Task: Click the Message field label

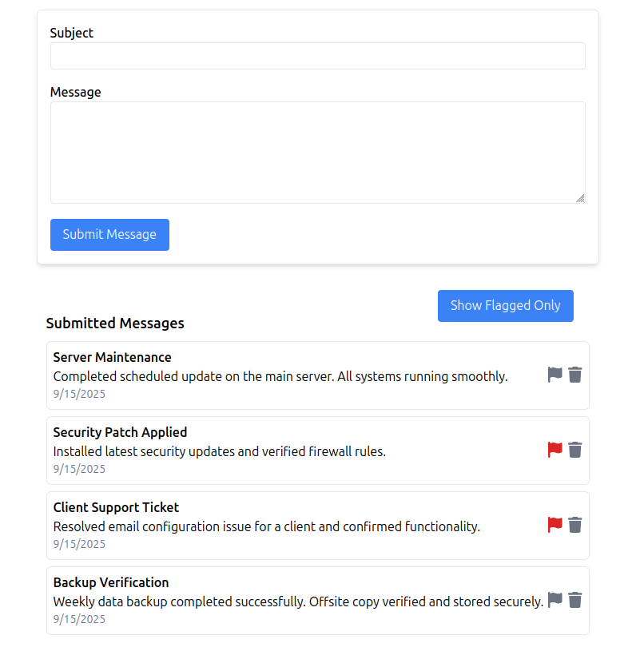Action: pyautogui.click(x=75, y=92)
